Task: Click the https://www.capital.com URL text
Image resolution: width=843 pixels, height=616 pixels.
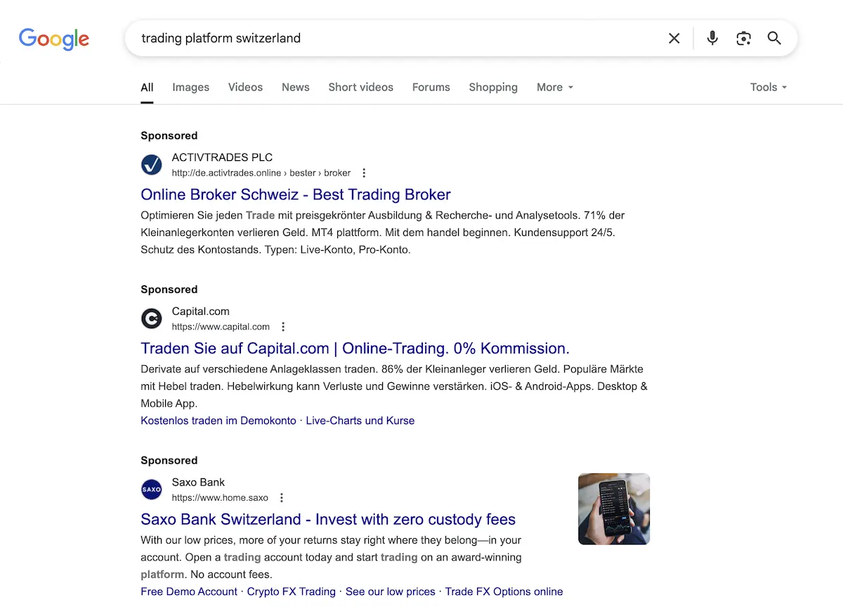Action: coord(221,327)
